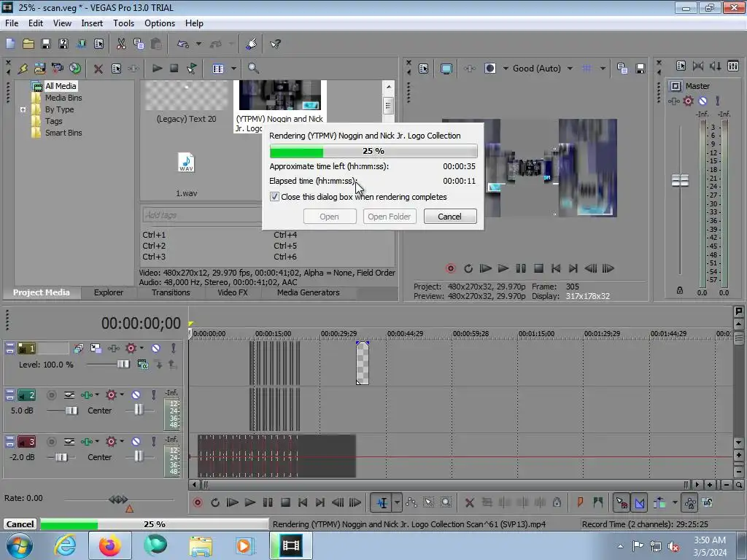Switch to the Media Generators tab
Image resolution: width=747 pixels, height=560 pixels.
click(309, 292)
